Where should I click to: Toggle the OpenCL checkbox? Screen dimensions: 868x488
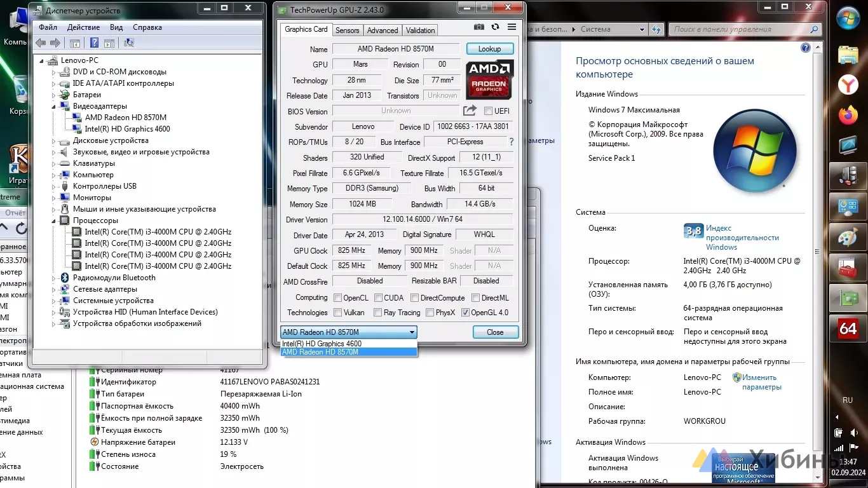coord(338,298)
